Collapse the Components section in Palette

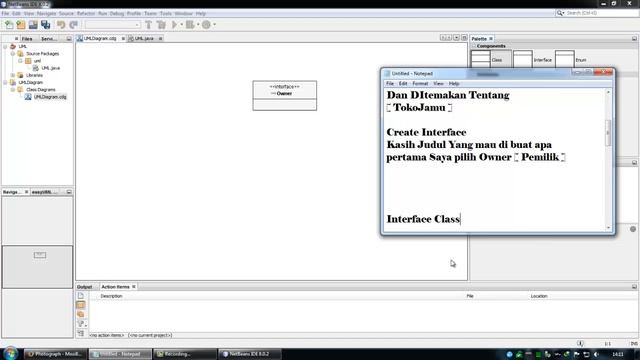(474, 46)
